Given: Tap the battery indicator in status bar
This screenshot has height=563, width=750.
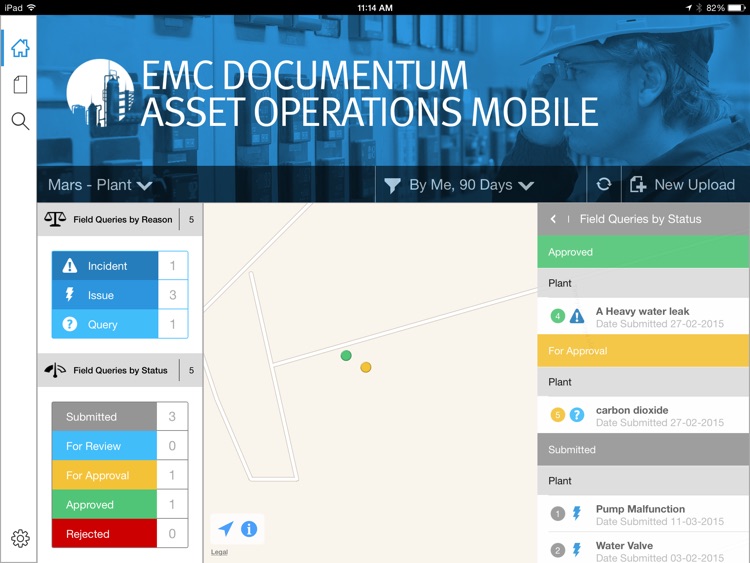Looking at the screenshot, I should pos(736,8).
